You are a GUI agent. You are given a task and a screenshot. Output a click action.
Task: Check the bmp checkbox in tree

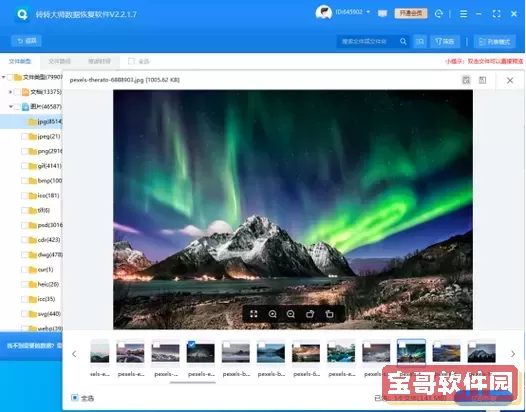pos(24,181)
